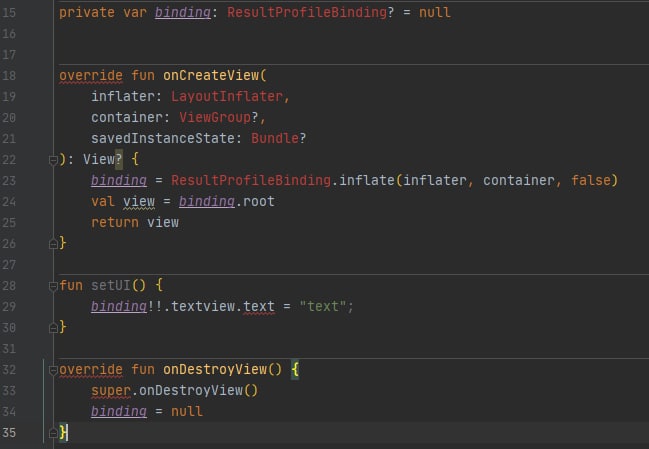Click onDestroyView function declaration name
This screenshot has width=649, height=449.
coord(215,370)
